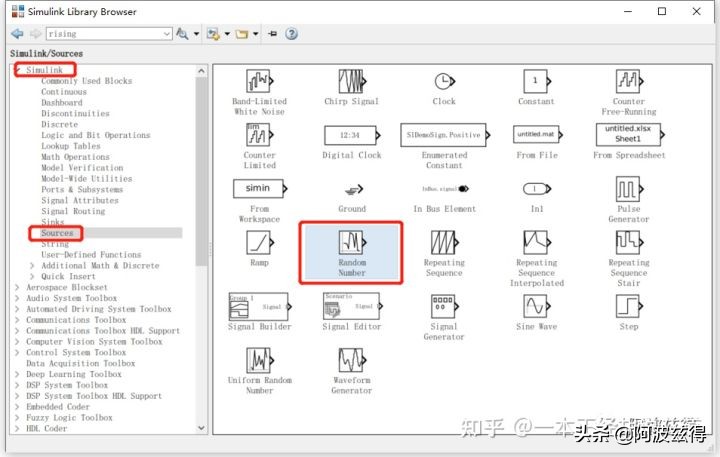Open the new model dropdown arrow

point(227,34)
